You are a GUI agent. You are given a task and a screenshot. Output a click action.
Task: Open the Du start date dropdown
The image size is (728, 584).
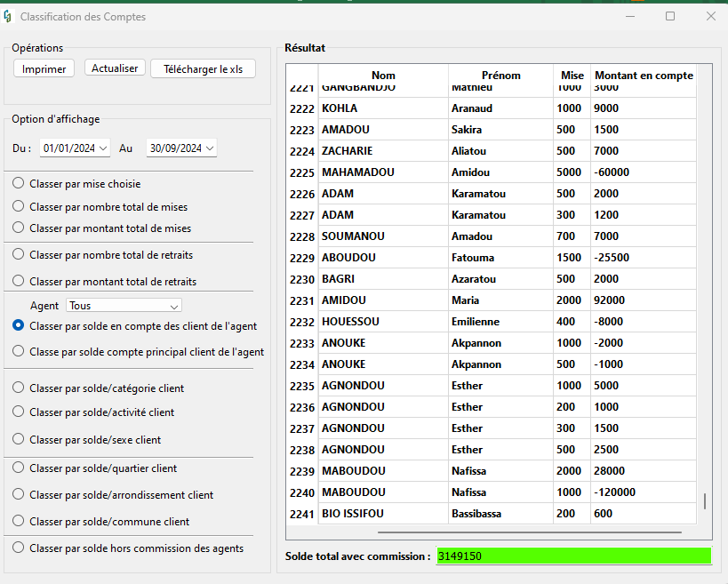click(x=76, y=148)
